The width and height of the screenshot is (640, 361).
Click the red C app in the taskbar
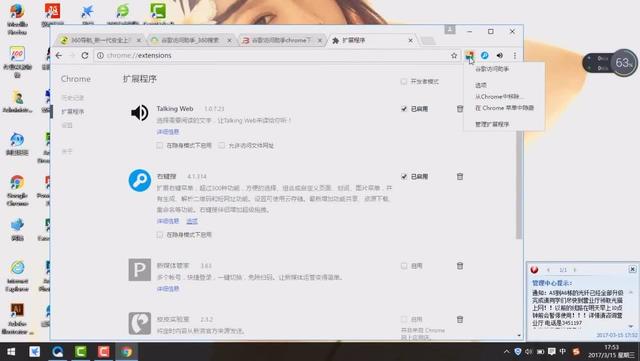click(x=103, y=352)
